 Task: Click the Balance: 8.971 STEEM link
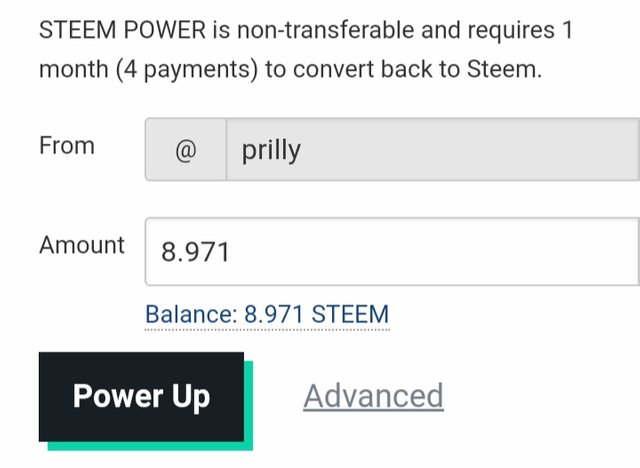coord(267,315)
